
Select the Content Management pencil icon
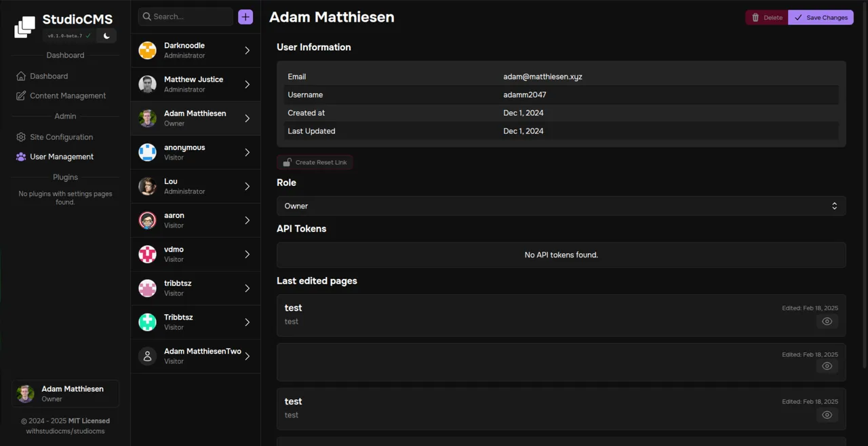click(x=21, y=96)
